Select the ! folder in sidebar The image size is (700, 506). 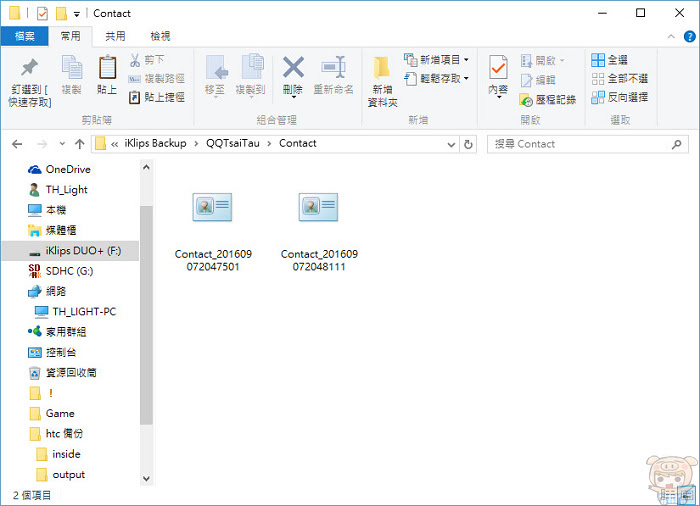point(41,393)
